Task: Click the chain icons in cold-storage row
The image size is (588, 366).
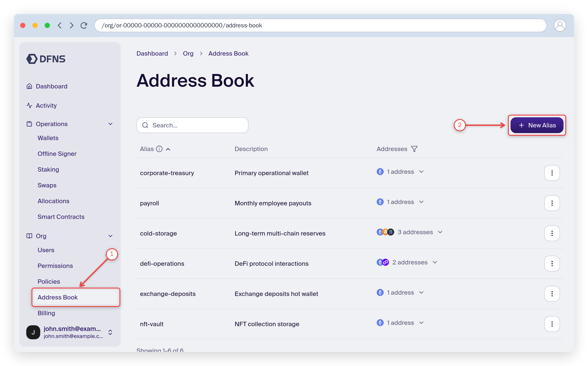Action: click(385, 232)
